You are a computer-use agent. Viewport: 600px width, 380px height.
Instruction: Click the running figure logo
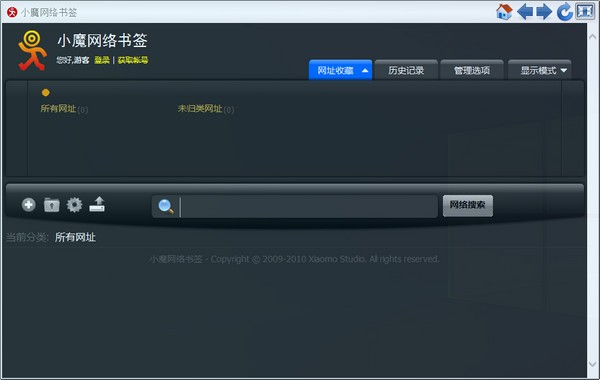[x=32, y=51]
